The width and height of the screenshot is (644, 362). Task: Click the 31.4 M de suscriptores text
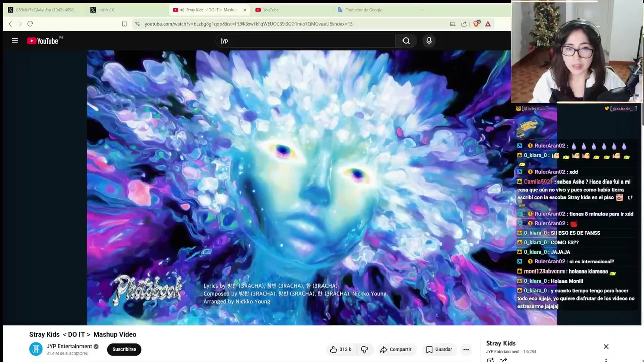click(67, 353)
